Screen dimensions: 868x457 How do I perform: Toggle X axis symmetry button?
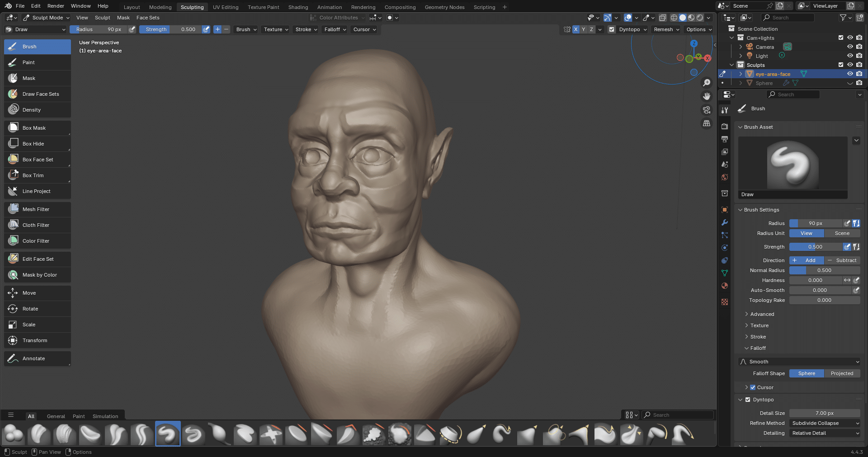(576, 29)
